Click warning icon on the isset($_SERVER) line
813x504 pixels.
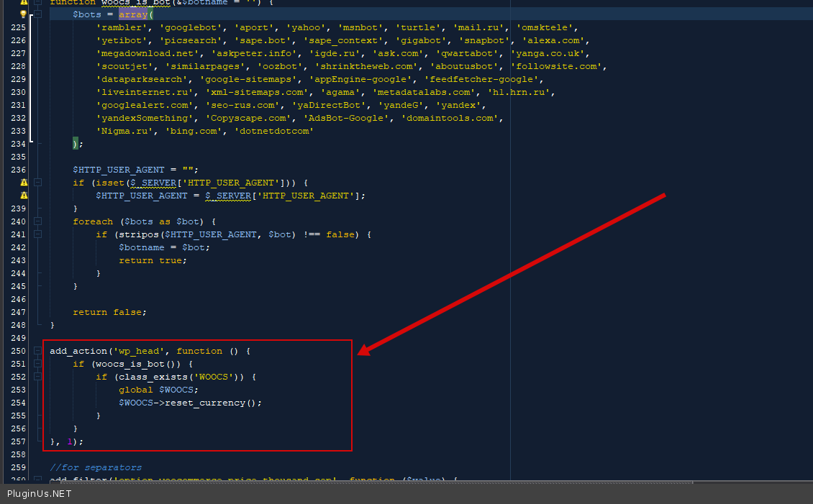tap(24, 183)
